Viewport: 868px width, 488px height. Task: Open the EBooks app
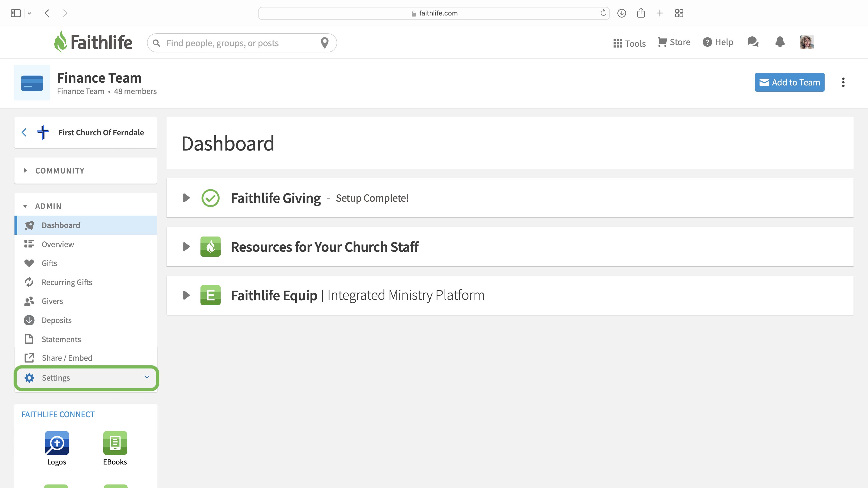click(115, 448)
